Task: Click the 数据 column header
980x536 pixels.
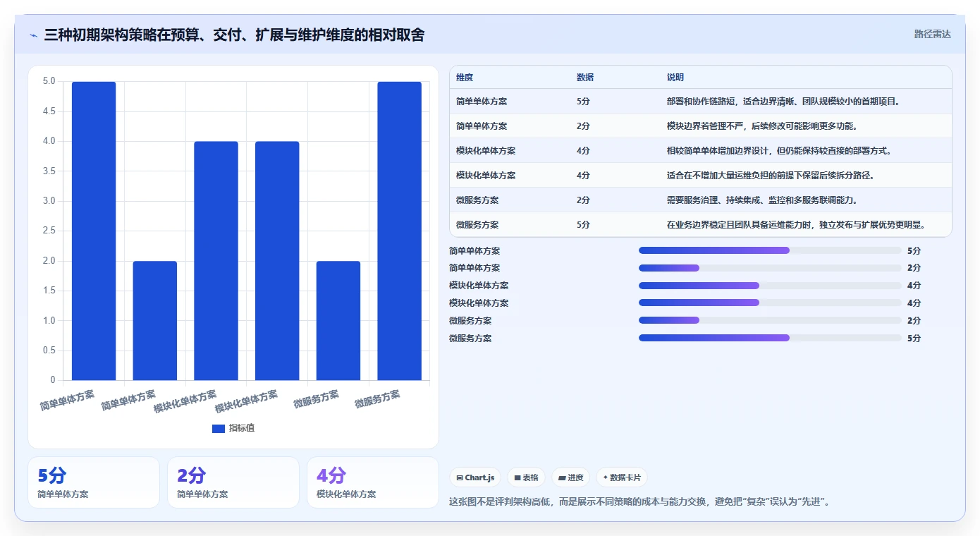Action: click(585, 78)
